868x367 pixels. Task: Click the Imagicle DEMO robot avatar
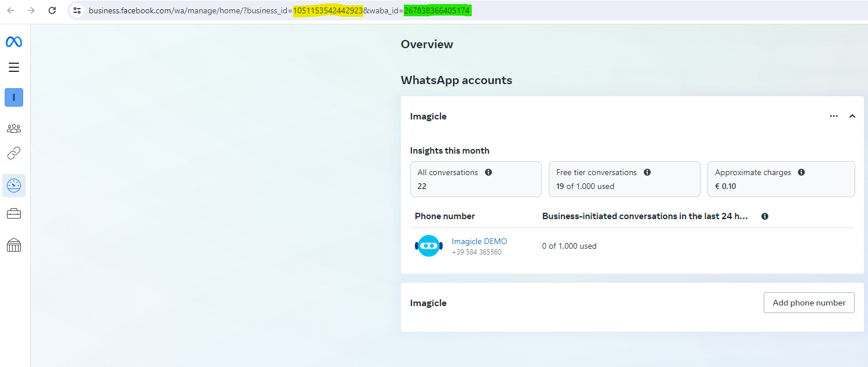[429, 246]
